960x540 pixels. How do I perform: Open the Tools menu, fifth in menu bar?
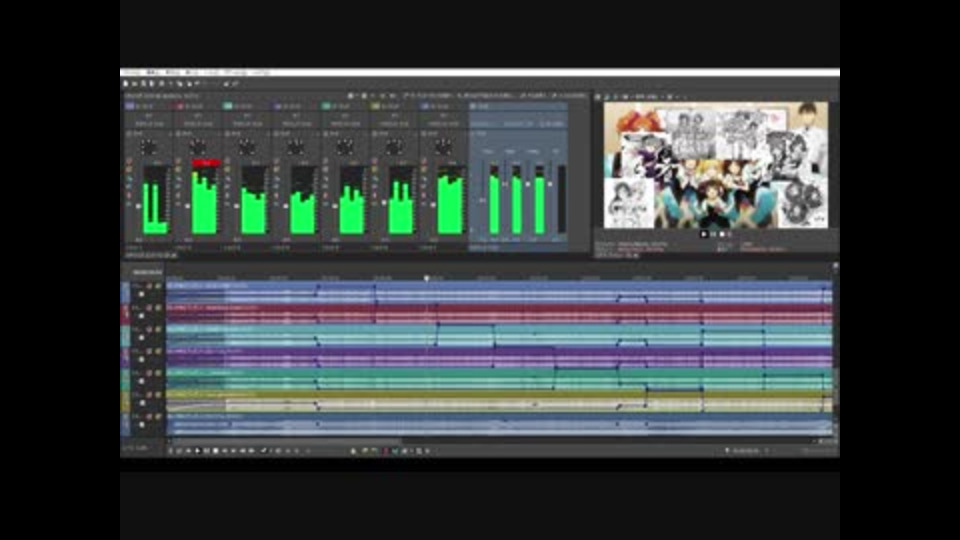(212, 73)
